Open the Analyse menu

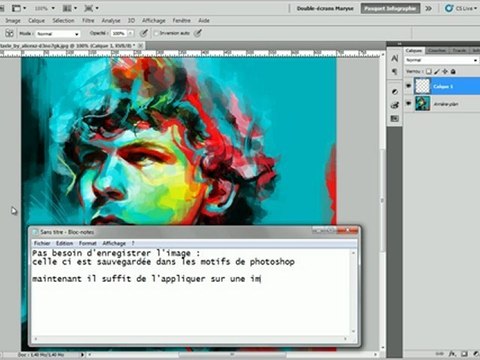click(111, 21)
